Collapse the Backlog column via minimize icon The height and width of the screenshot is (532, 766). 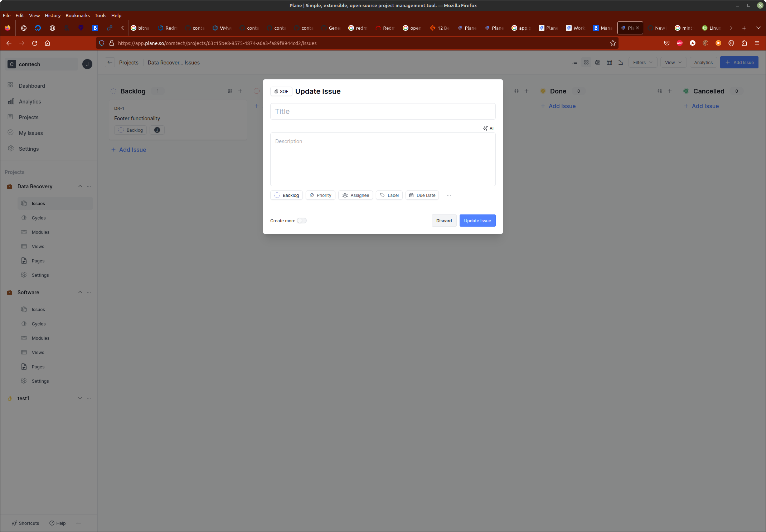(230, 91)
